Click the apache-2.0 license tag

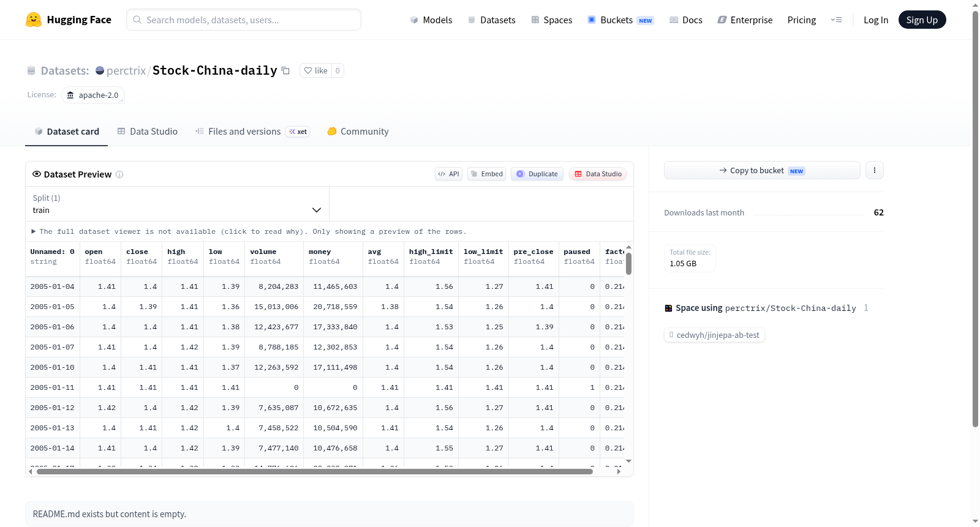(x=93, y=95)
